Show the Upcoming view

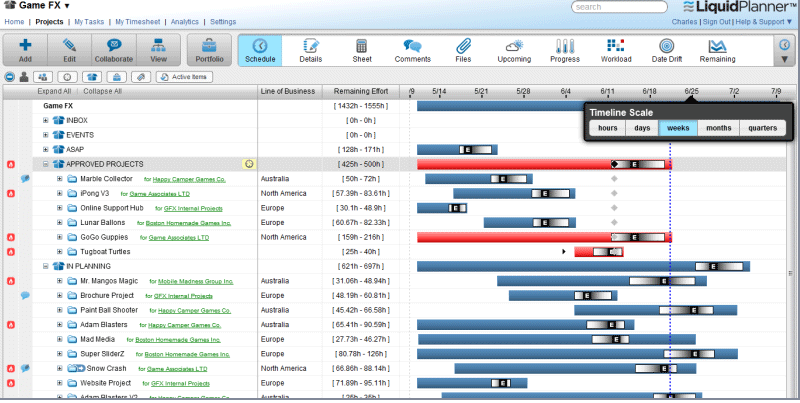click(x=514, y=50)
